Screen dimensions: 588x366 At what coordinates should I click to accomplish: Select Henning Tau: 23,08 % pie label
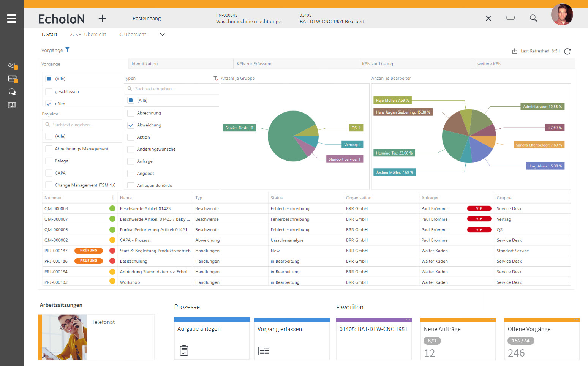[394, 153]
